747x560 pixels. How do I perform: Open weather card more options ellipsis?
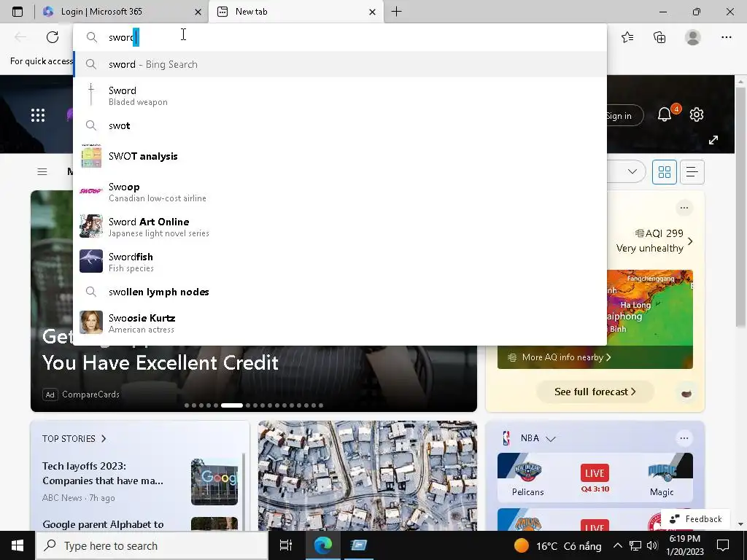[684, 208]
